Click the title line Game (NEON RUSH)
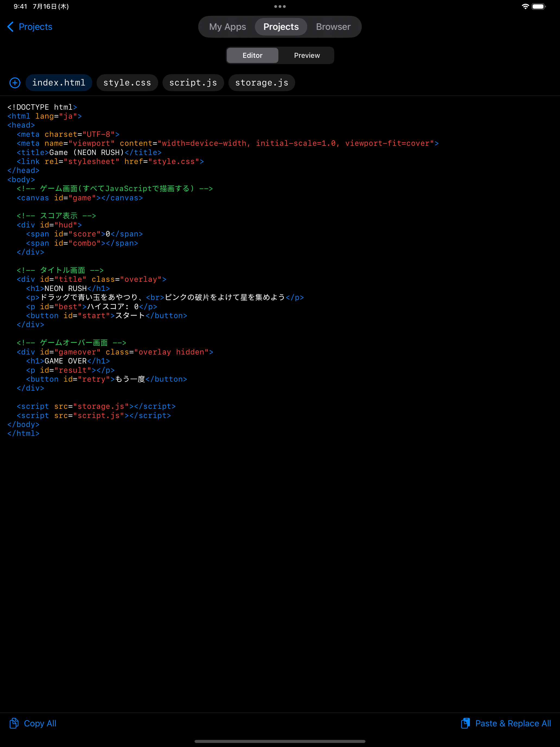 click(x=89, y=153)
